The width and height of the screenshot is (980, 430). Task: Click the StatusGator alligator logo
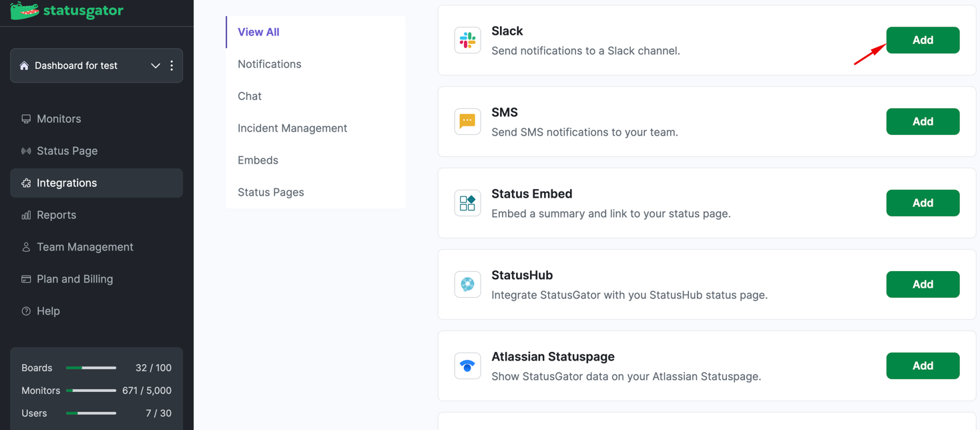23,11
